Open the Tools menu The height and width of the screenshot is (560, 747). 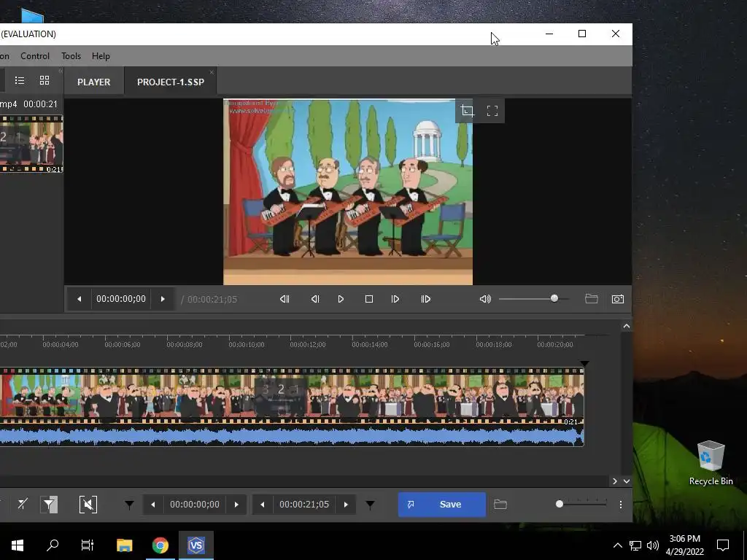[x=71, y=55]
